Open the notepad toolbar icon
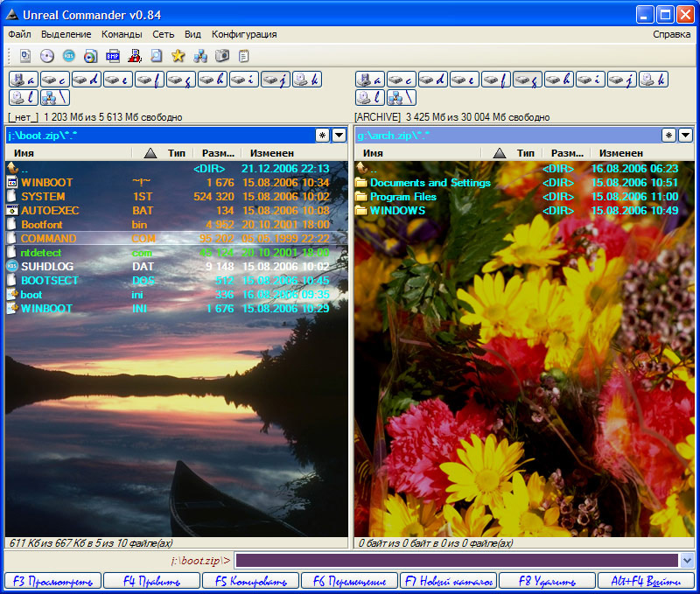 (x=243, y=56)
